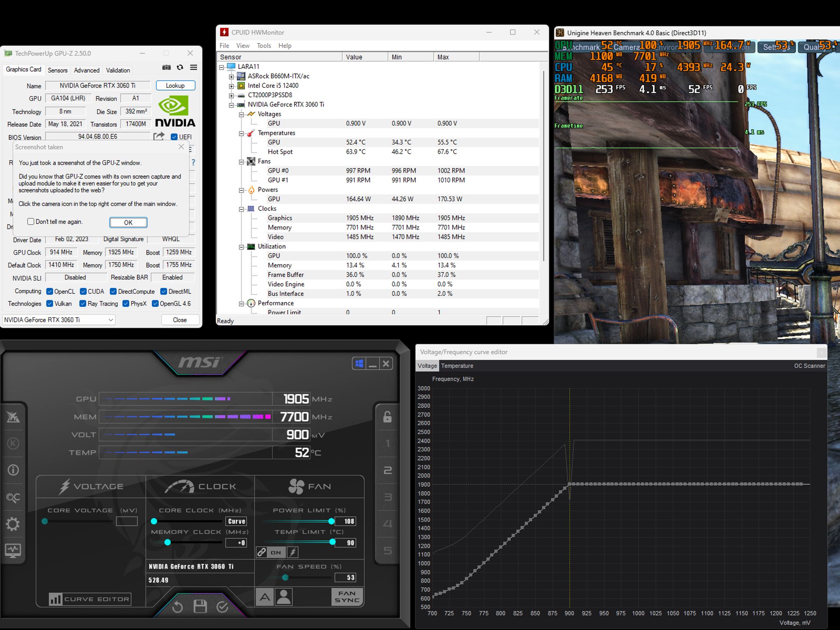
Task: Click Close button in GPU-Z
Action: (x=180, y=320)
